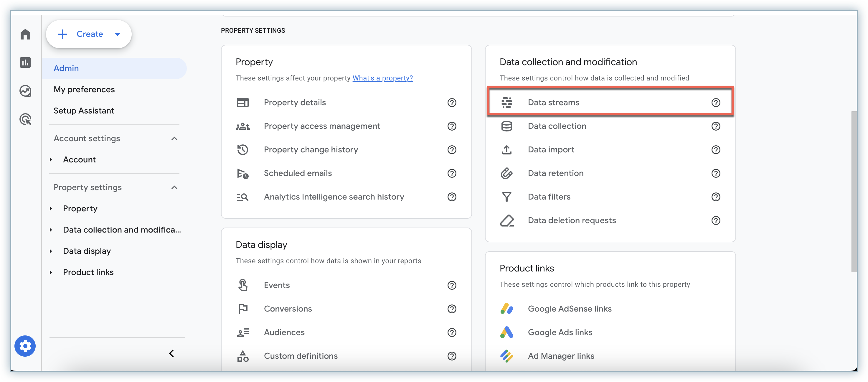Click the blue Admin gear icon
The height and width of the screenshot is (382, 868).
(25, 346)
